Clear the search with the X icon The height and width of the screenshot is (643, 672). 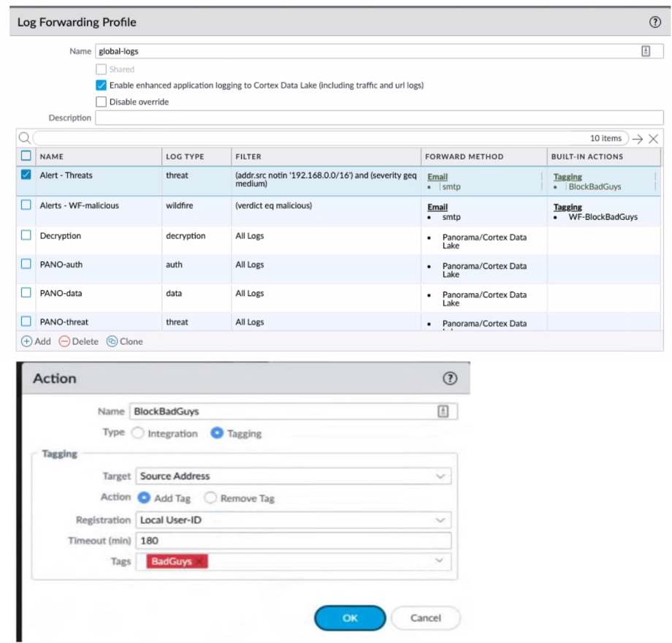point(653,138)
